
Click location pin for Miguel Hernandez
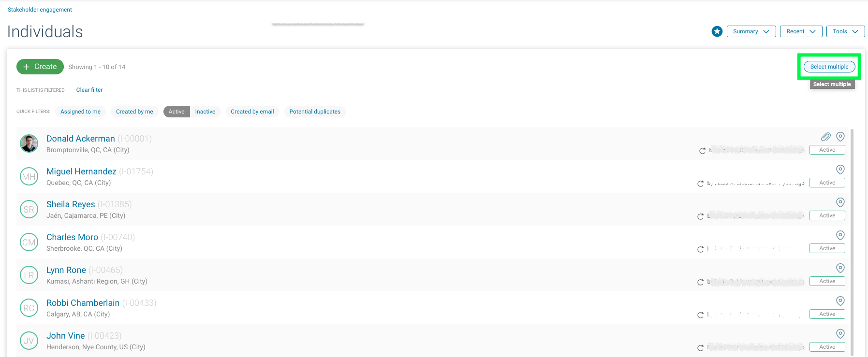coord(840,170)
